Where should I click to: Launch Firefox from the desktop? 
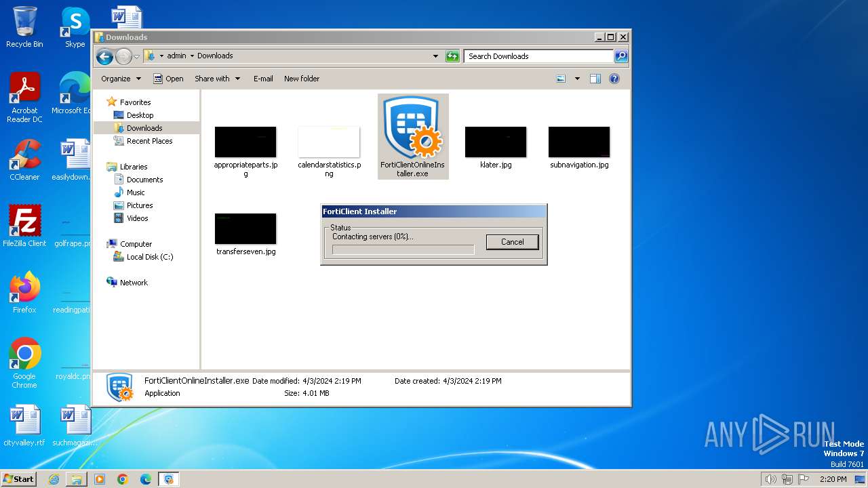[24, 293]
